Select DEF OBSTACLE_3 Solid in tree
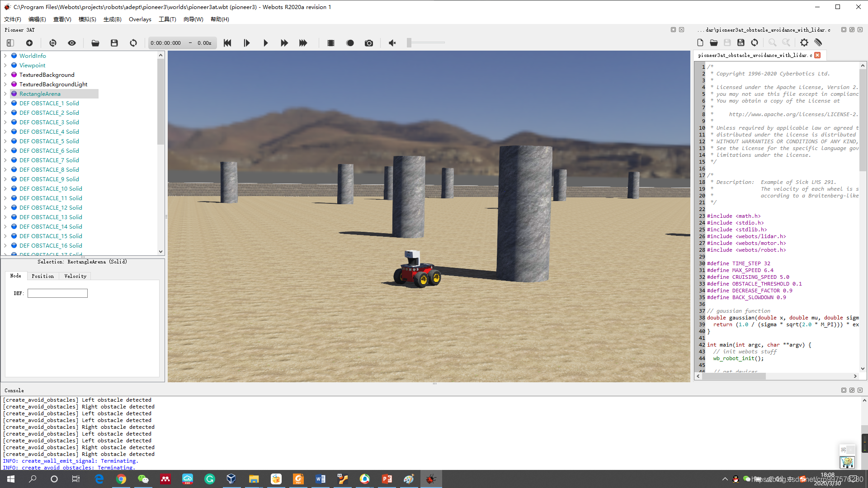 (49, 122)
